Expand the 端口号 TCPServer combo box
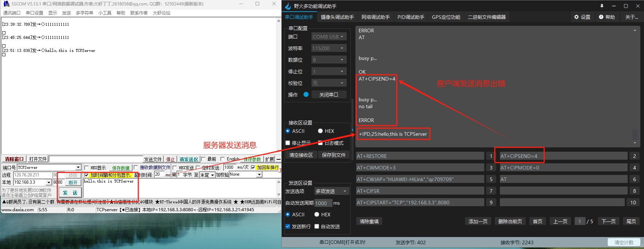Screen dimensions: 644x249 tap(78, 168)
